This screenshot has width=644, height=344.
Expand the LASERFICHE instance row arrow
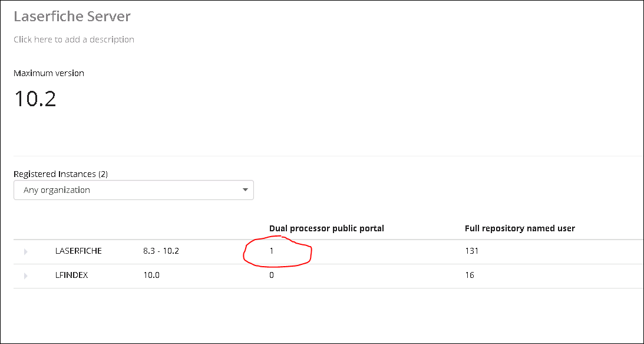pos(25,252)
